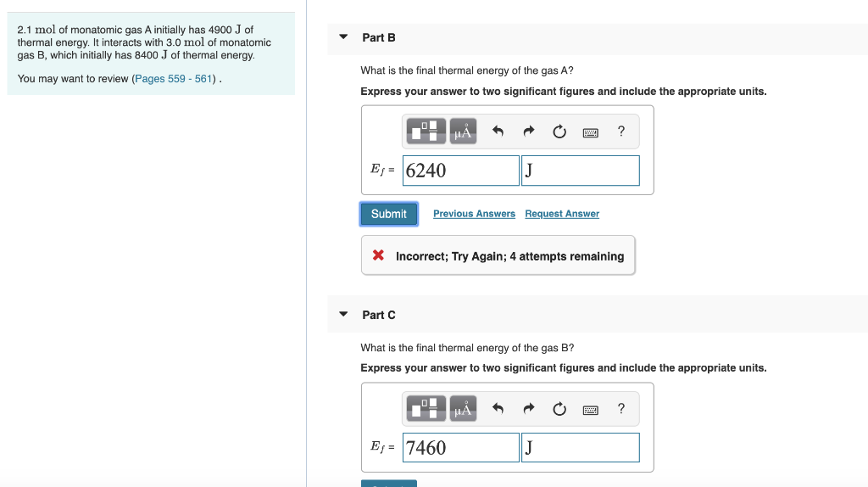Screen dimensions: 868x487
Task: Click the Request Answer link
Action: pyautogui.click(x=562, y=214)
